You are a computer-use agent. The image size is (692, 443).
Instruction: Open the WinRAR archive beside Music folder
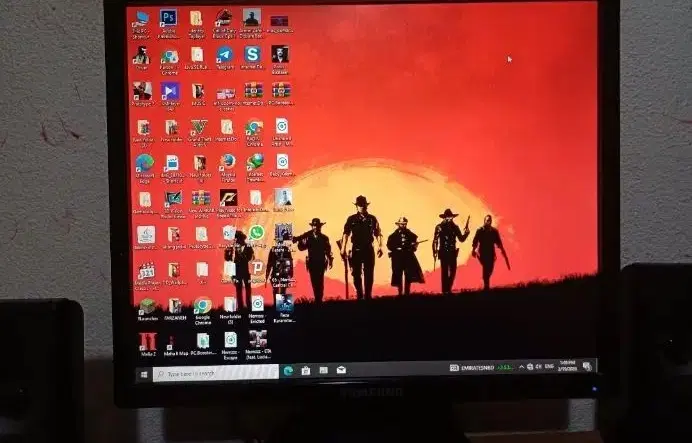pos(254,94)
